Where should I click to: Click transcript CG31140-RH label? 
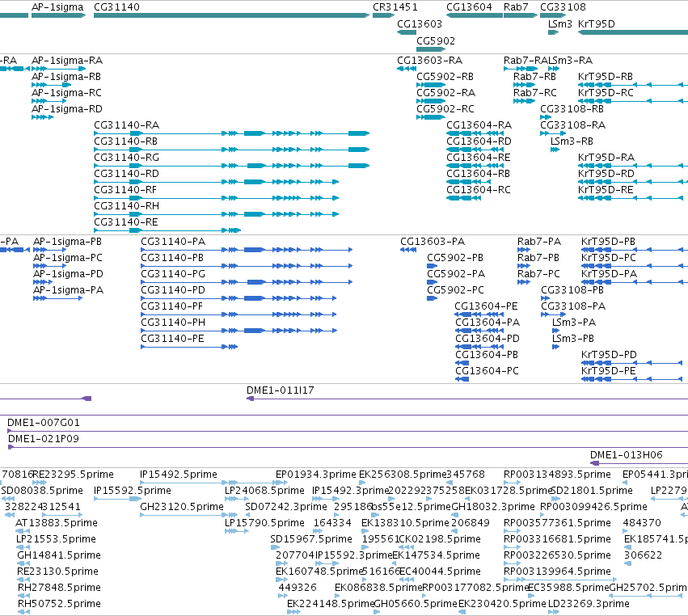[x=127, y=207]
